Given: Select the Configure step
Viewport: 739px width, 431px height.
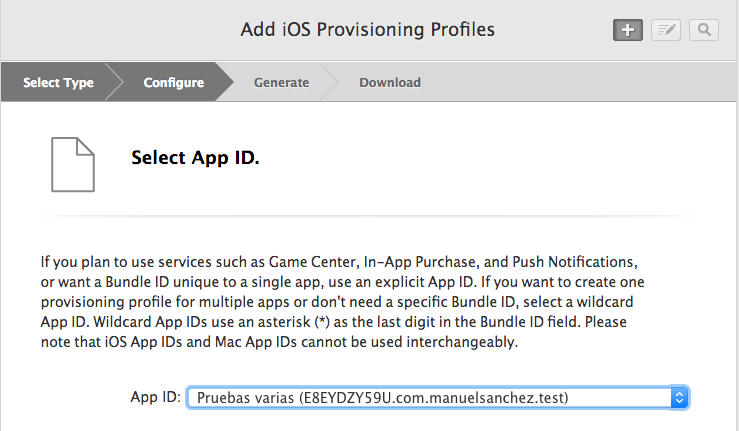Looking at the screenshot, I should [173, 83].
